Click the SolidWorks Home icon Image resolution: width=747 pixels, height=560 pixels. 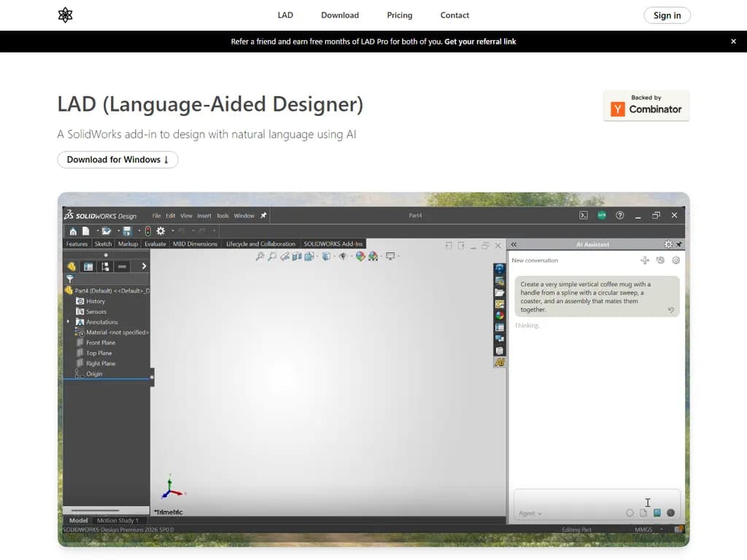[73, 231]
